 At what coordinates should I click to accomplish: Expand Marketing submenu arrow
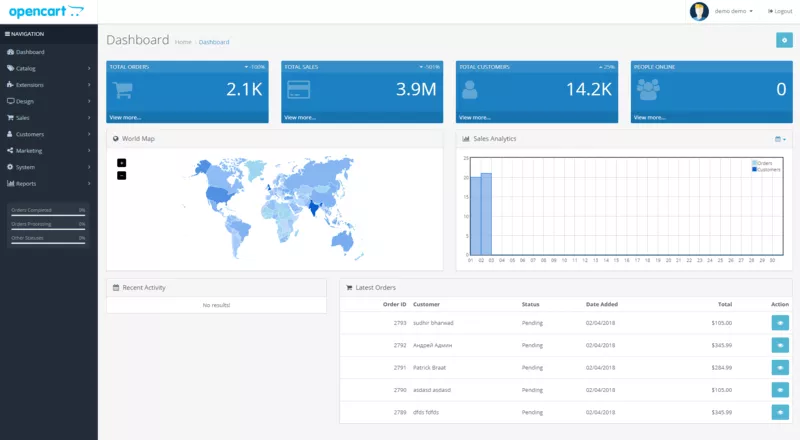[x=89, y=151]
